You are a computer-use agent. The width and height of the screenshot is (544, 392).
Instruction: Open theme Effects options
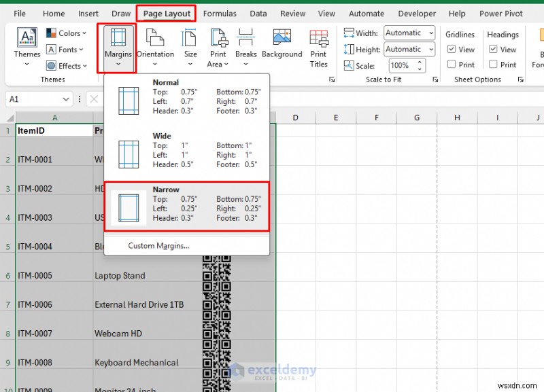click(x=66, y=66)
